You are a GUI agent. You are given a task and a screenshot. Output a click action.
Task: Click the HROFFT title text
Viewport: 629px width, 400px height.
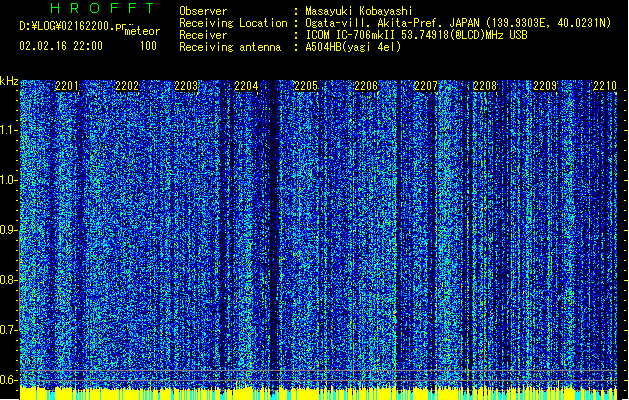pos(103,8)
